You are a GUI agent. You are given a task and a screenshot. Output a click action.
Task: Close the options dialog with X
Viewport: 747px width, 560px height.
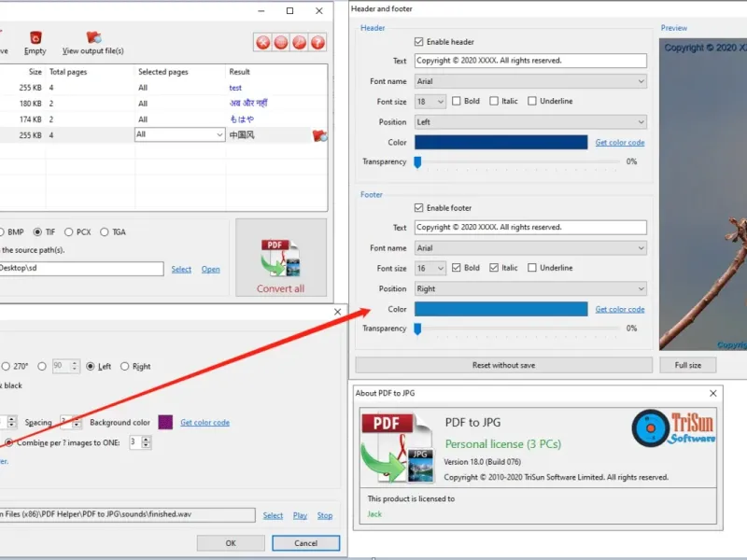(x=337, y=312)
